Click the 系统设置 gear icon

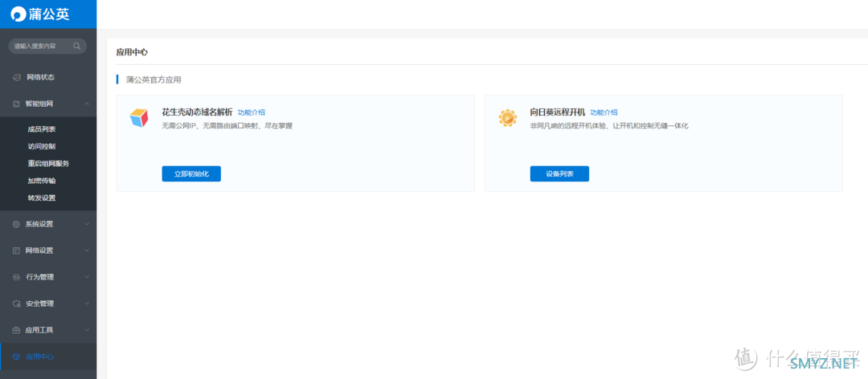[x=16, y=224]
